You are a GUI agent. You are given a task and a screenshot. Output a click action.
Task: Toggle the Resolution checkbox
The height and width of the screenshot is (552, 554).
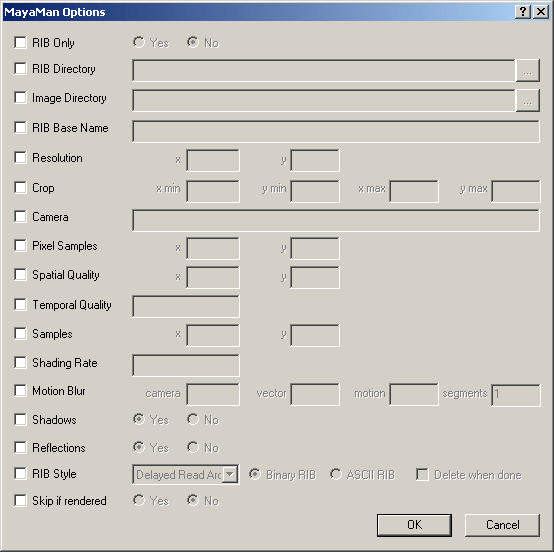(x=20, y=157)
